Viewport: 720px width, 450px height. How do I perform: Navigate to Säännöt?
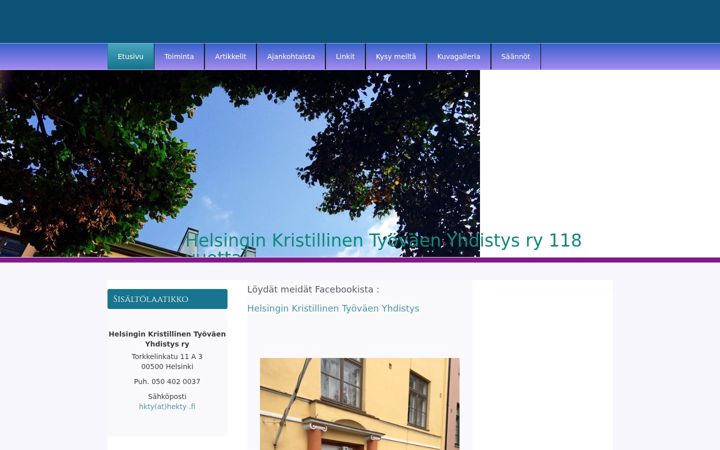pyautogui.click(x=516, y=56)
